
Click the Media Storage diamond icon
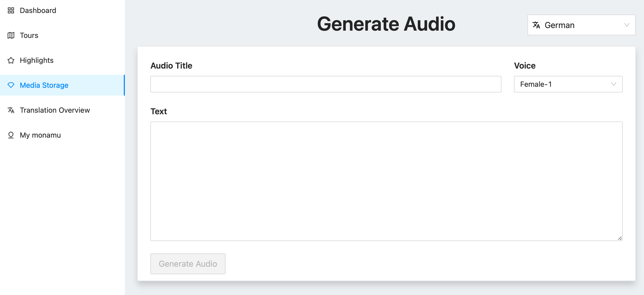[11, 85]
